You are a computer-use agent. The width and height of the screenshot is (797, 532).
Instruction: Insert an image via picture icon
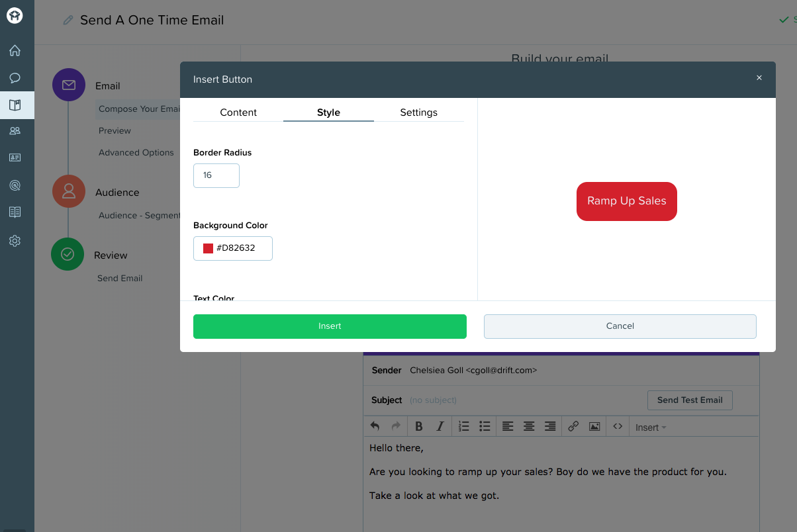point(594,427)
